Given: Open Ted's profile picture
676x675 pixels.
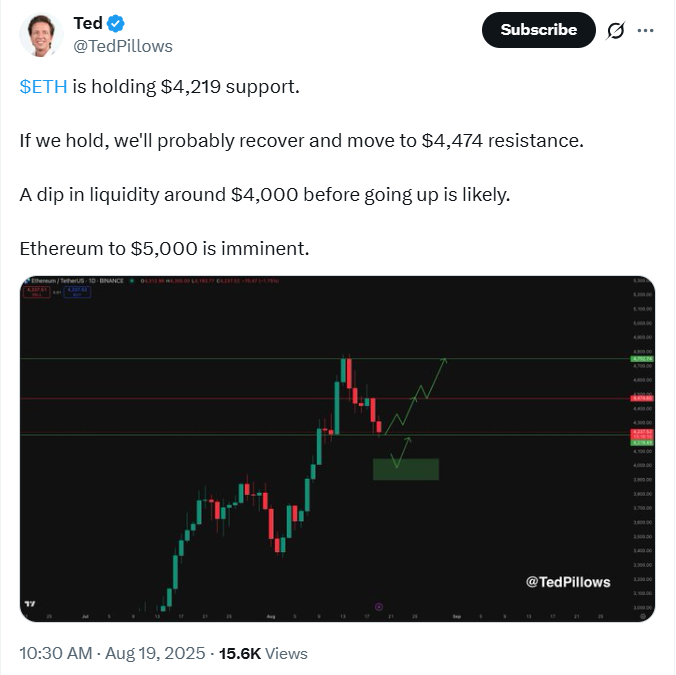Looking at the screenshot, I should tap(41, 34).
